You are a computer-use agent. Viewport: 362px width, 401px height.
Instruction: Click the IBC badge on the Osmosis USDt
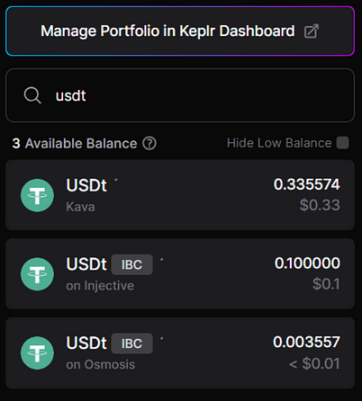click(x=132, y=343)
